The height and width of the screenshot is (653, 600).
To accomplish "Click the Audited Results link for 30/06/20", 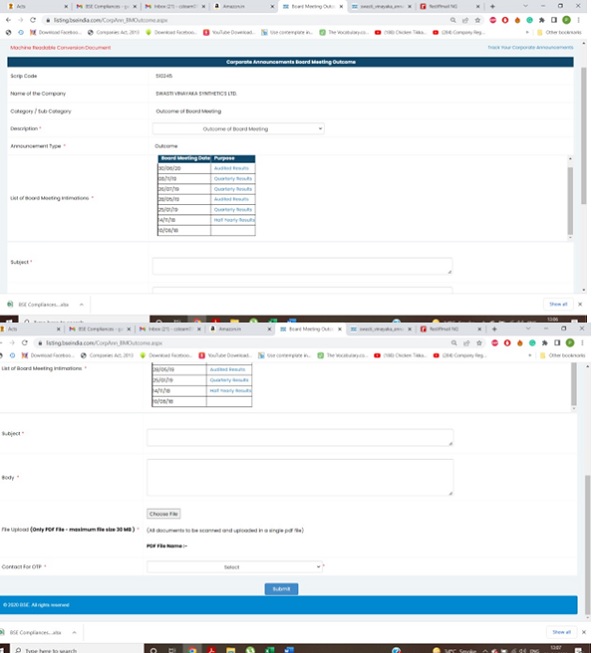I will tap(233, 169).
